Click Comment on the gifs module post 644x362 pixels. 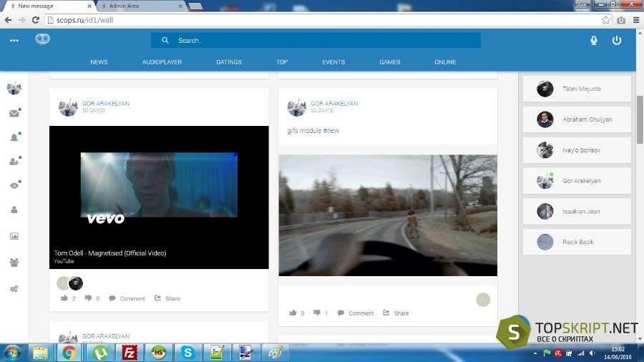pos(356,313)
